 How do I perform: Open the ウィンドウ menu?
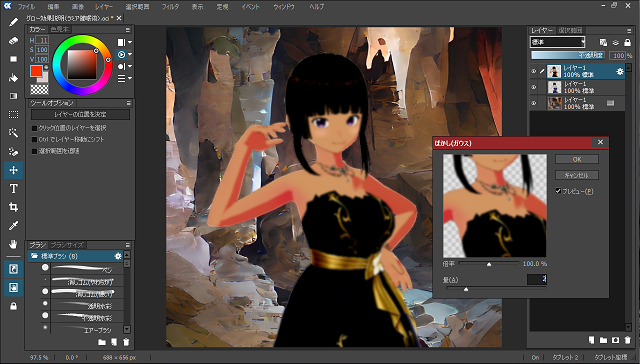pos(284,7)
